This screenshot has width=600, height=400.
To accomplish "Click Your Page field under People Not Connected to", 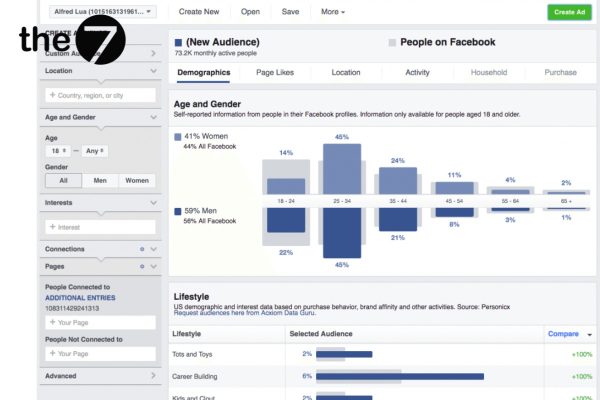I will 100,354.
